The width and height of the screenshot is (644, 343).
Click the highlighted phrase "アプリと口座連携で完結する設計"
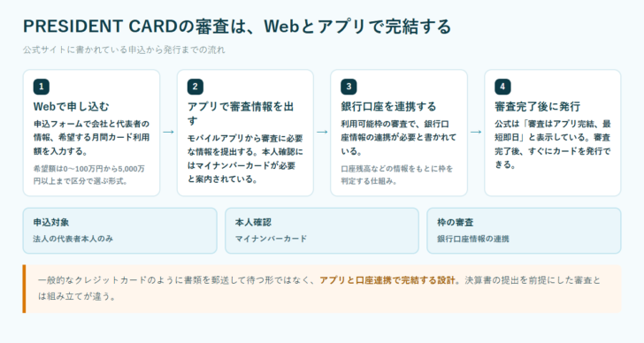tap(387, 280)
